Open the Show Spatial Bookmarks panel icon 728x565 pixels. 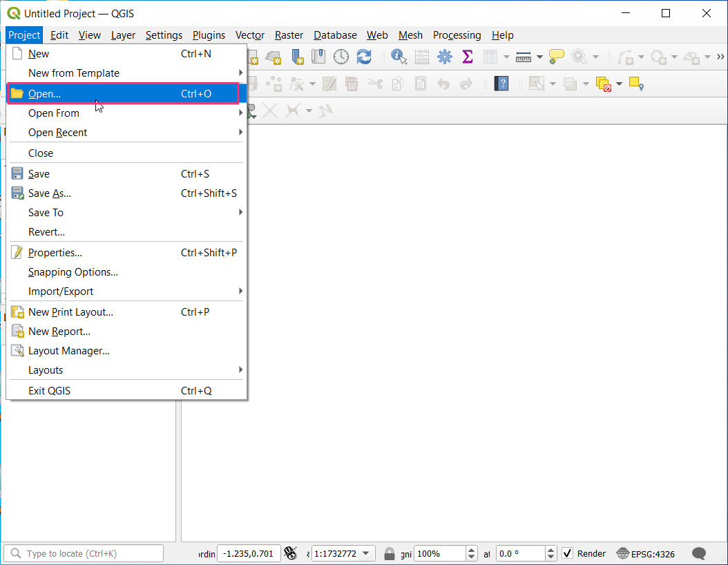point(318,57)
